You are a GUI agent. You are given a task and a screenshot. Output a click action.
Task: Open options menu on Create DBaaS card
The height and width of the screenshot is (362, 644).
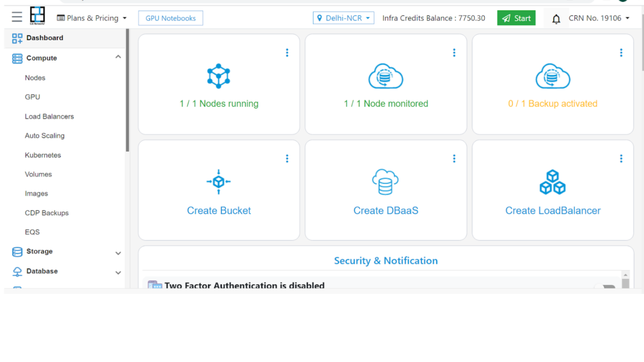[x=454, y=158]
